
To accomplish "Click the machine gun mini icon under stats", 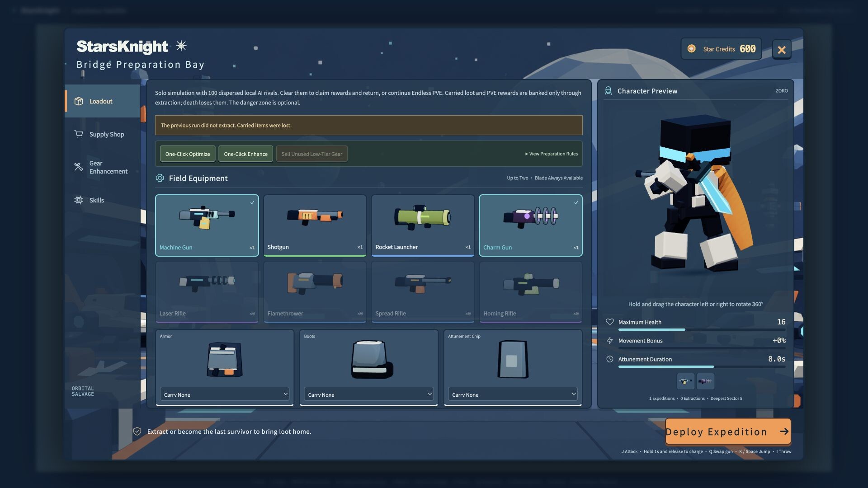I will click(x=685, y=381).
